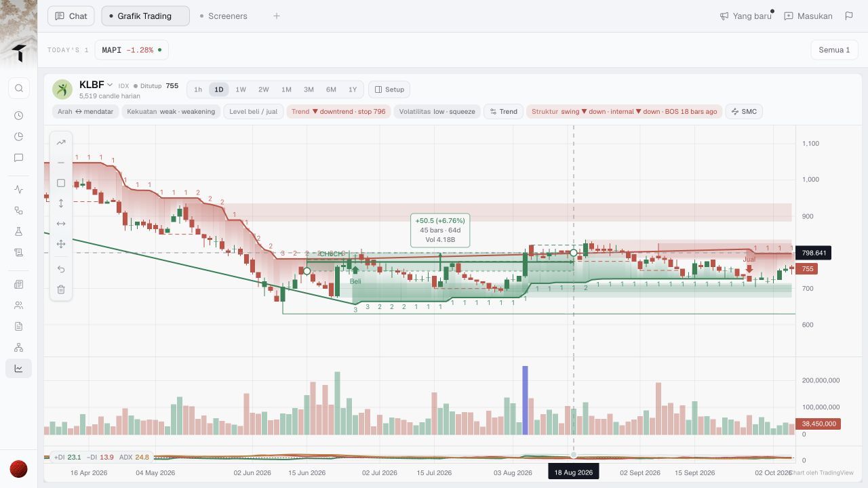Expand the Struktur swing down details chip
This screenshot has width=868, height=488.
[624, 111]
